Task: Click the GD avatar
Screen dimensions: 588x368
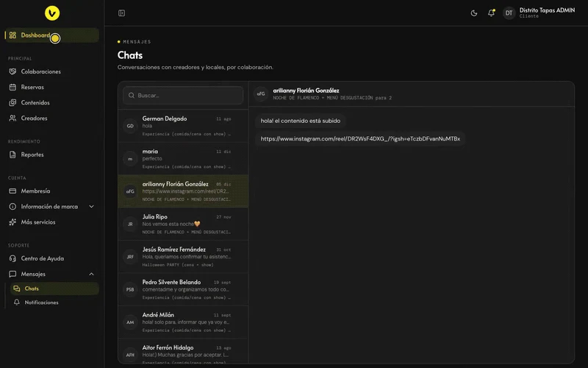Action: tap(130, 126)
